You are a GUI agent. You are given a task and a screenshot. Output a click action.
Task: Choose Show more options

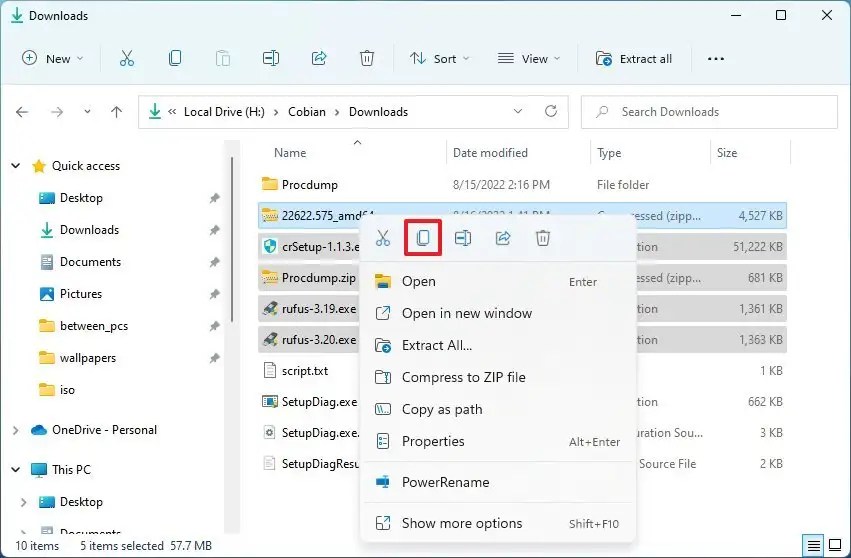tap(498, 523)
